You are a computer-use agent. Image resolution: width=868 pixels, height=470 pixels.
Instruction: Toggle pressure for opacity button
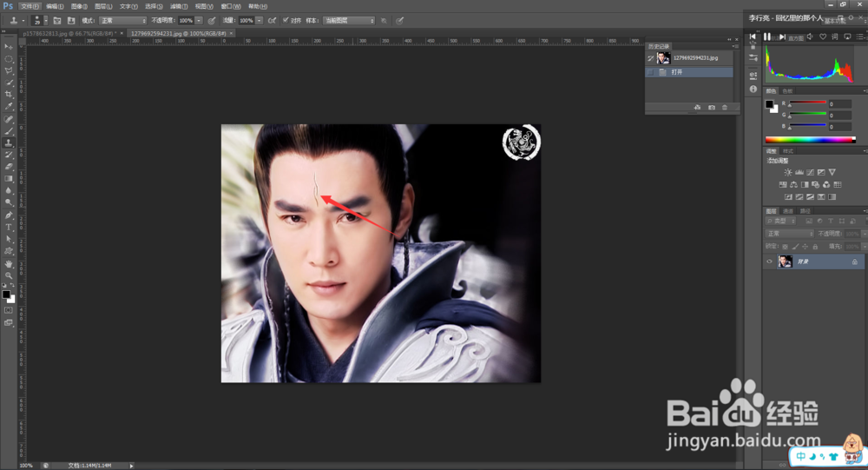coord(212,21)
